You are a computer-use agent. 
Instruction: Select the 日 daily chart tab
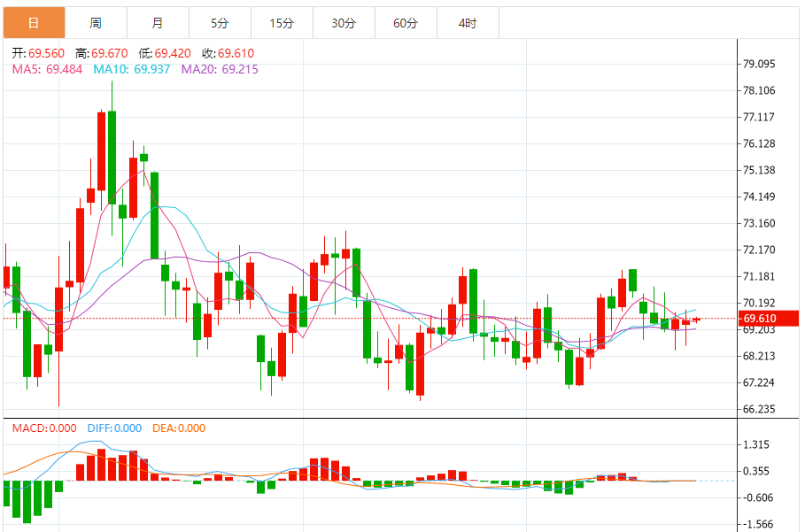(x=34, y=23)
